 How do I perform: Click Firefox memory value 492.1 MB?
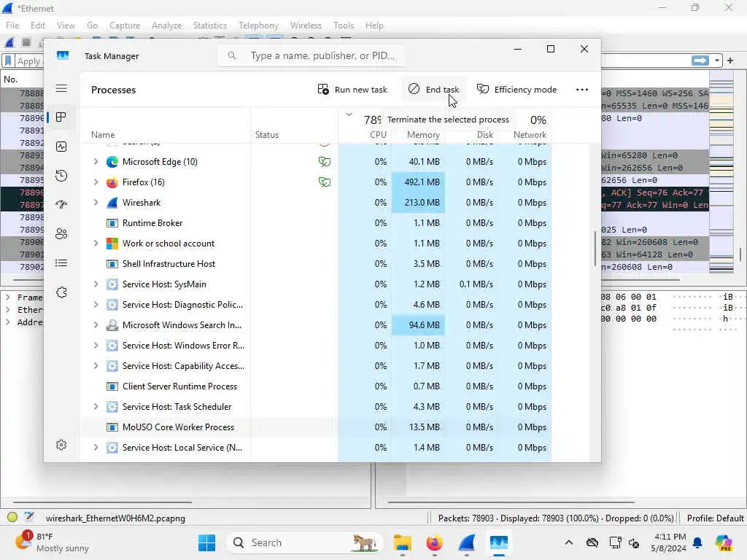coord(422,182)
